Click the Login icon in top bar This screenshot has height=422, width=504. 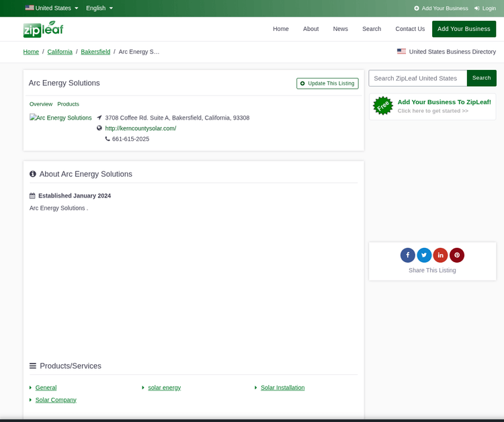click(477, 8)
